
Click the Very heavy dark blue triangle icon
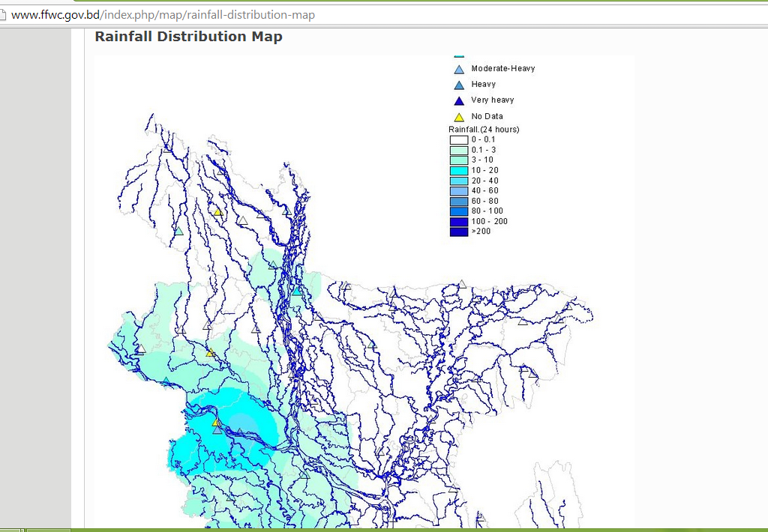click(x=459, y=101)
